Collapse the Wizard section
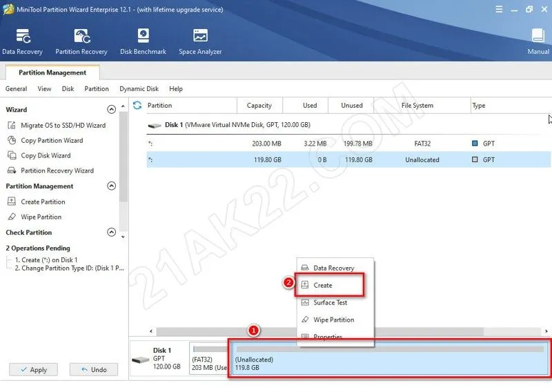 click(111, 110)
